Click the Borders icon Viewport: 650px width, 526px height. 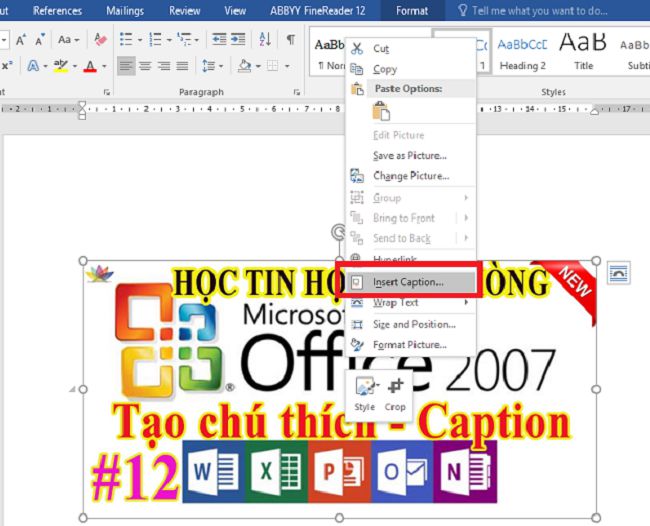click(272, 66)
